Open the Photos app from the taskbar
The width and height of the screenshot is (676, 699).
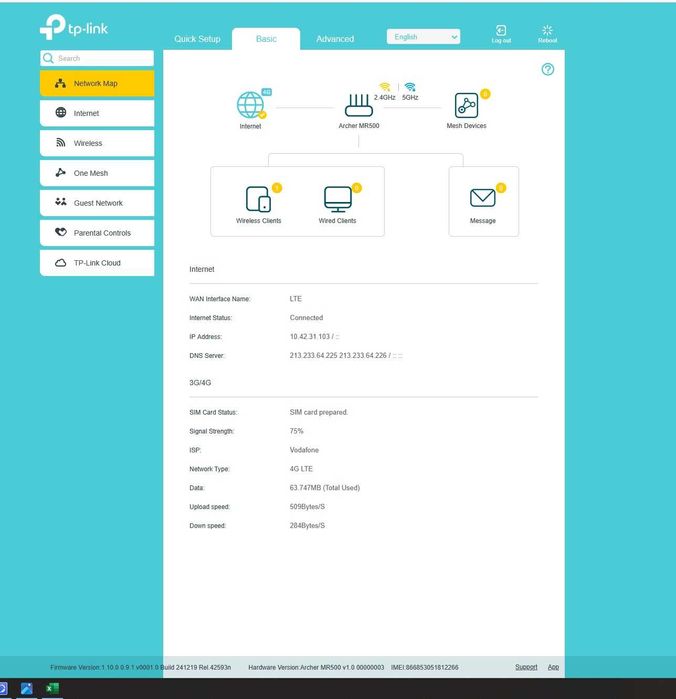(26, 689)
